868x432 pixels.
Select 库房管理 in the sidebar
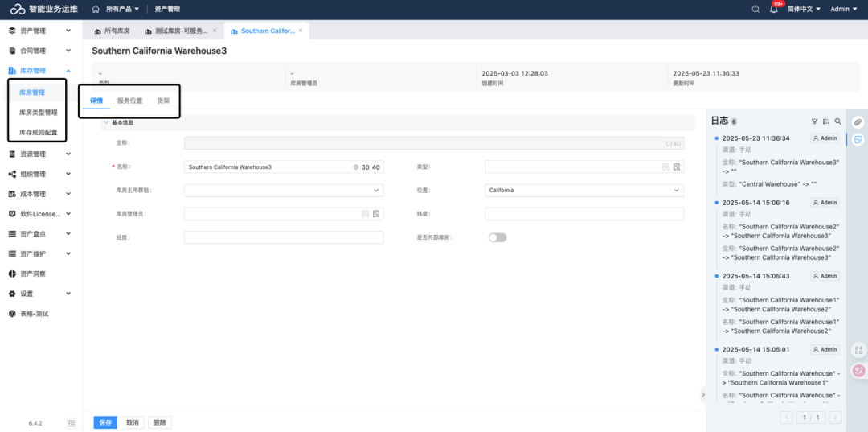pyautogui.click(x=31, y=93)
